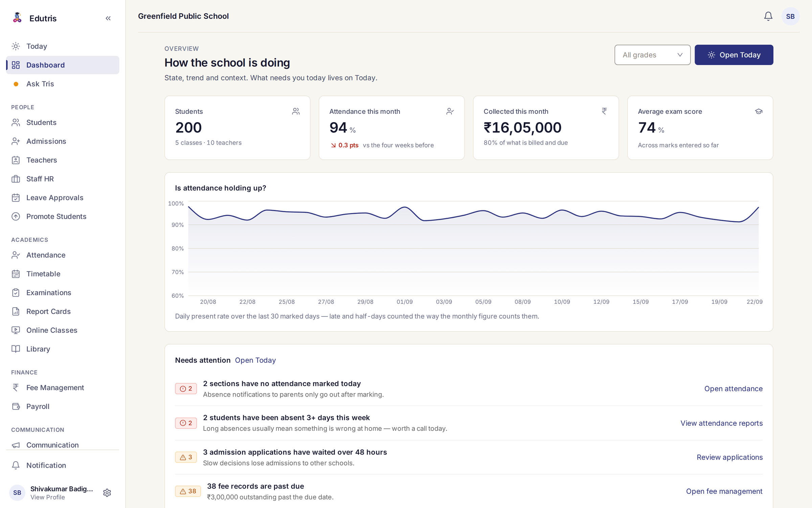Open Students page from sidebar
Viewport: 812px width, 508px height.
[63, 123]
